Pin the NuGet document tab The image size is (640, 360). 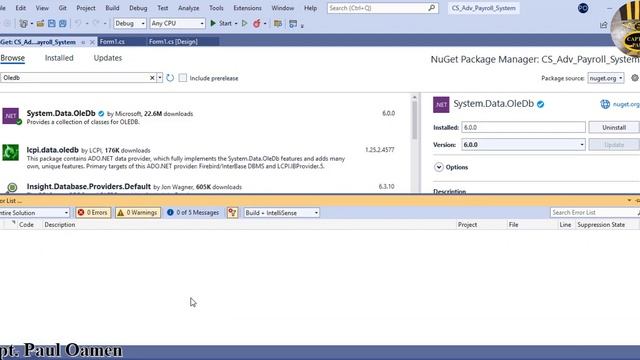(x=83, y=42)
